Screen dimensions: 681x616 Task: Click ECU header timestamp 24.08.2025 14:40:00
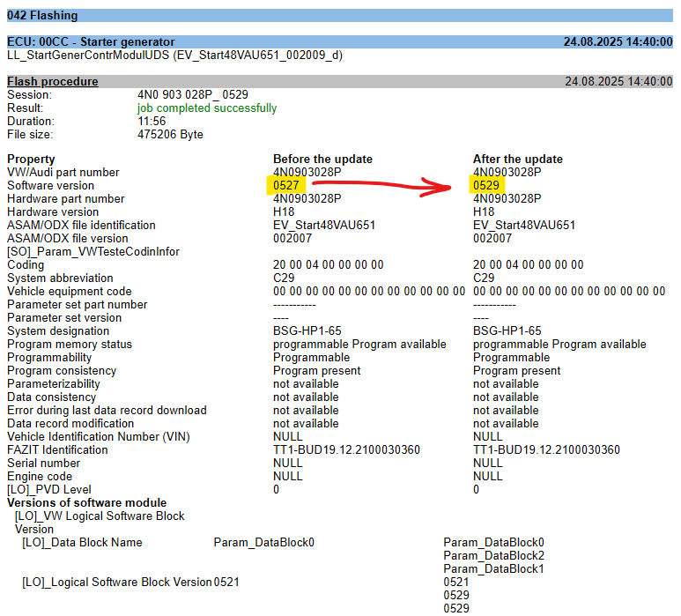pyautogui.click(x=618, y=41)
